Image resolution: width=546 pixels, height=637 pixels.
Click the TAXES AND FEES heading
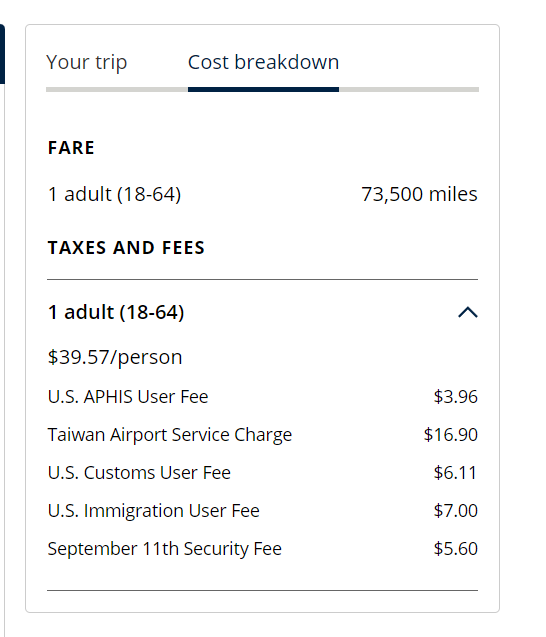pos(126,248)
